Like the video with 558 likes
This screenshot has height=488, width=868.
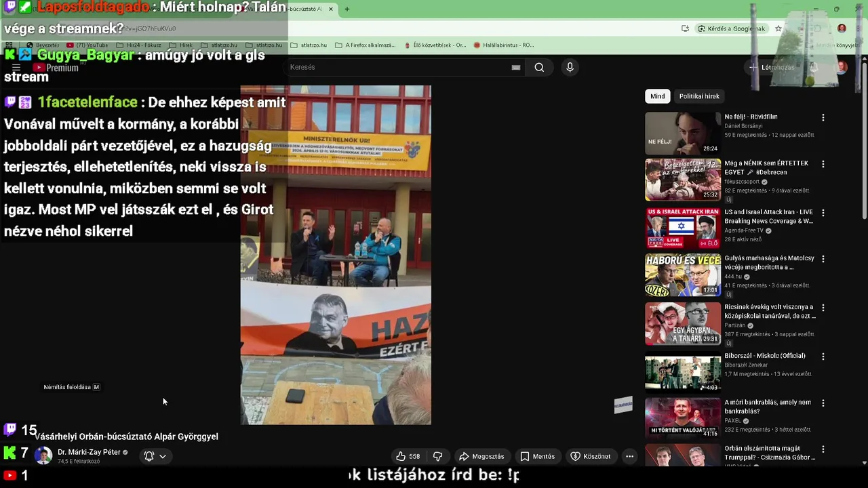(408, 456)
